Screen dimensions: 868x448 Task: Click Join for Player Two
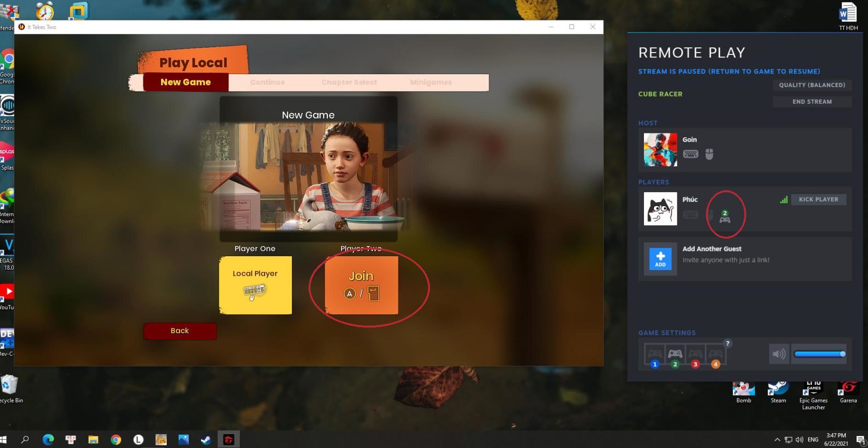(361, 285)
